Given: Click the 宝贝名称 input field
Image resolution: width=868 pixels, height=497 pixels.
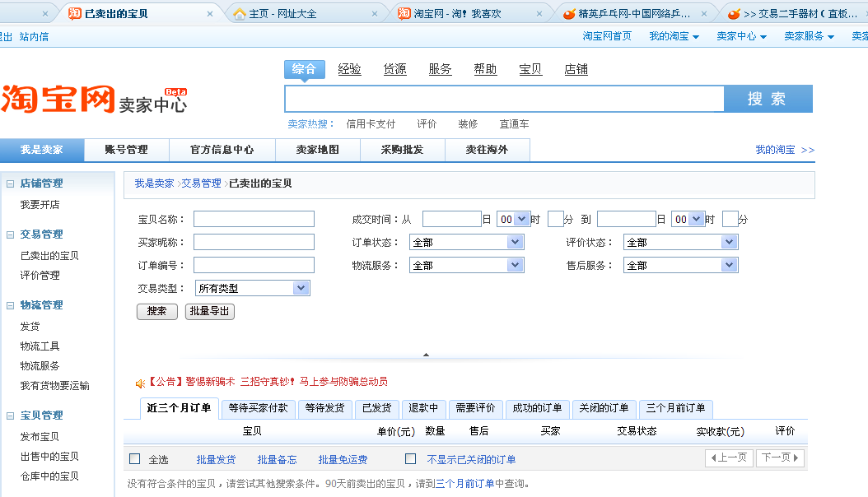Looking at the screenshot, I should pyautogui.click(x=254, y=219).
